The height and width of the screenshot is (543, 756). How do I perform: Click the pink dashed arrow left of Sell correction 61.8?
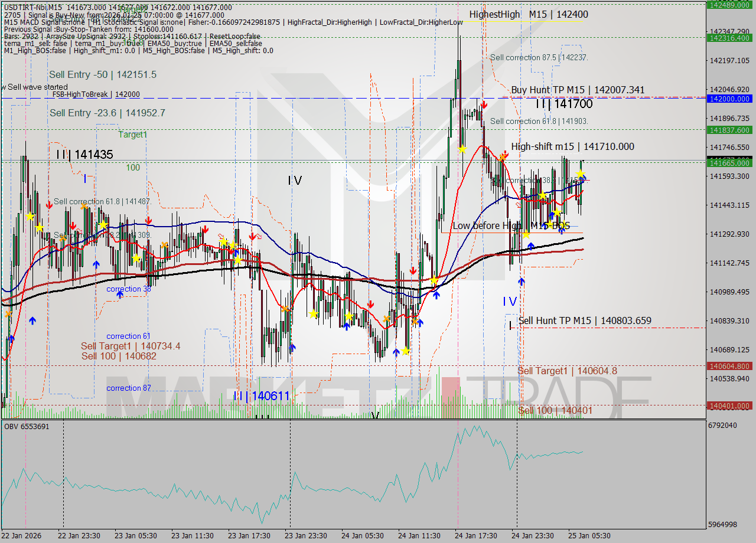[x=79, y=230]
